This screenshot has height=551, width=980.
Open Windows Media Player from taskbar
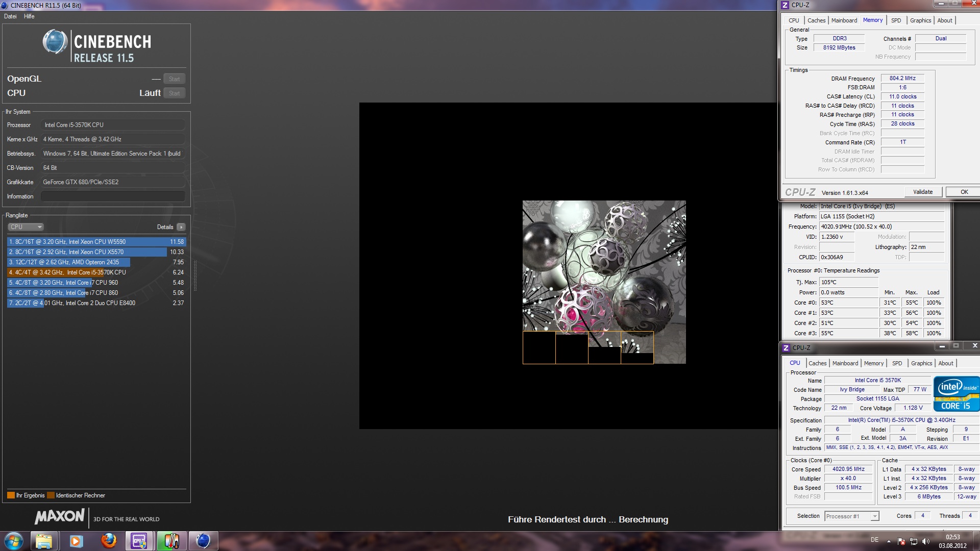tap(76, 541)
